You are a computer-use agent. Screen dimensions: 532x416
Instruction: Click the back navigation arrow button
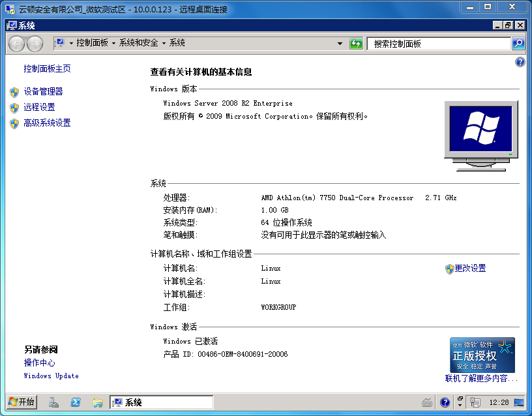tap(17, 44)
